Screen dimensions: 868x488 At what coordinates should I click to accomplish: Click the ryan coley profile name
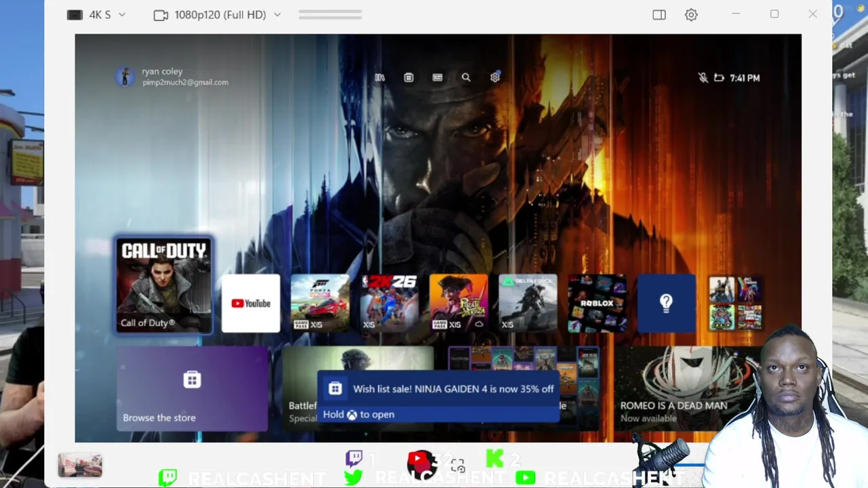tap(162, 71)
